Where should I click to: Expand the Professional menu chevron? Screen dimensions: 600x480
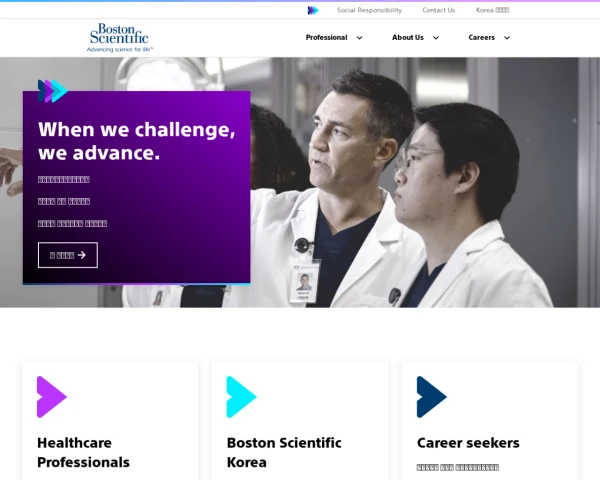(359, 38)
